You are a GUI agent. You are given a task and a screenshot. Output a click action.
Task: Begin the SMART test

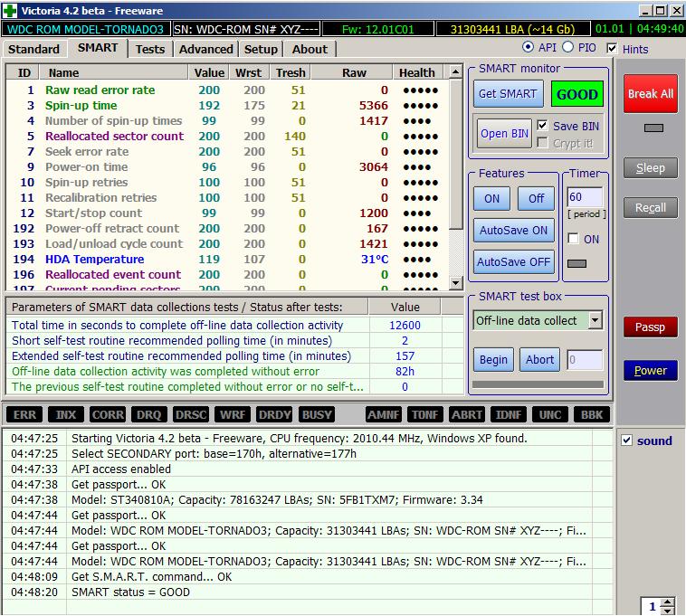coord(493,359)
